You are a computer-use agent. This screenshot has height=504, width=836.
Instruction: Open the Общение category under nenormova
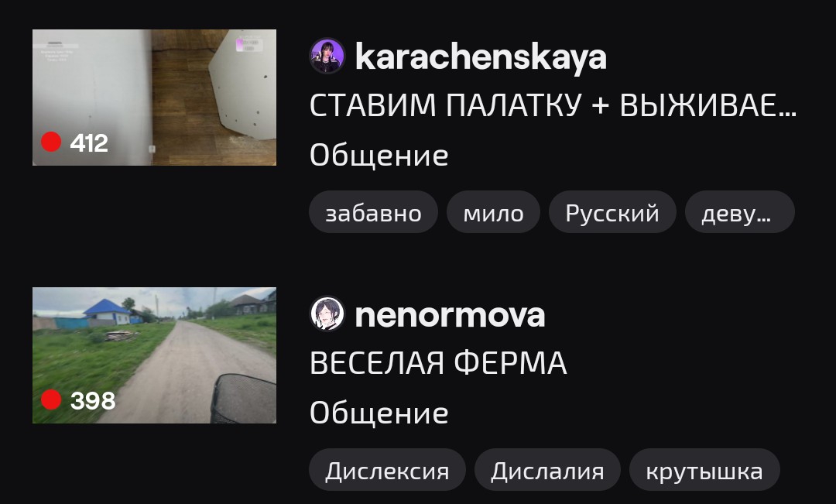[379, 413]
